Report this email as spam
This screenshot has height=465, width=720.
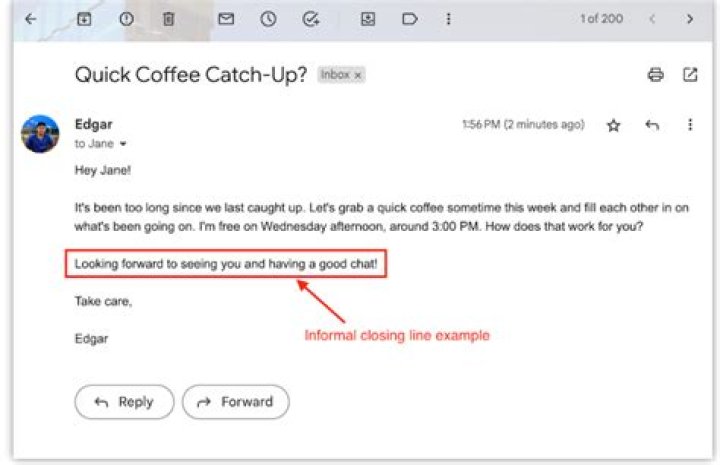tap(127, 19)
